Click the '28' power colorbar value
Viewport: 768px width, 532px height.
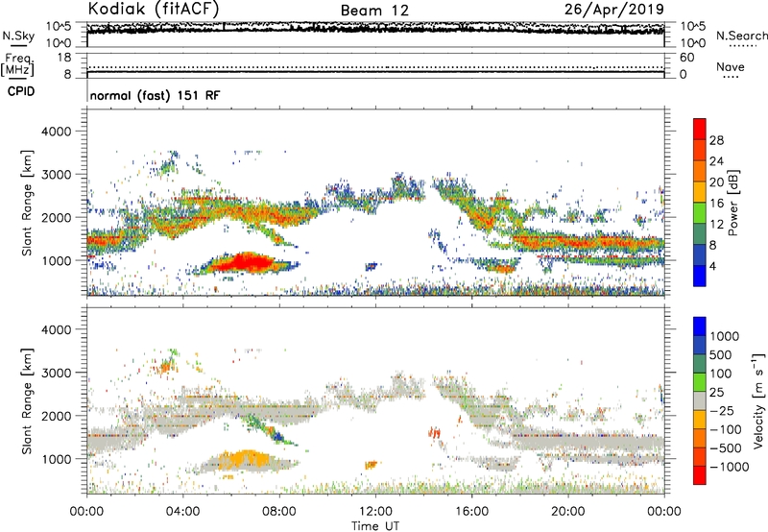click(x=716, y=140)
